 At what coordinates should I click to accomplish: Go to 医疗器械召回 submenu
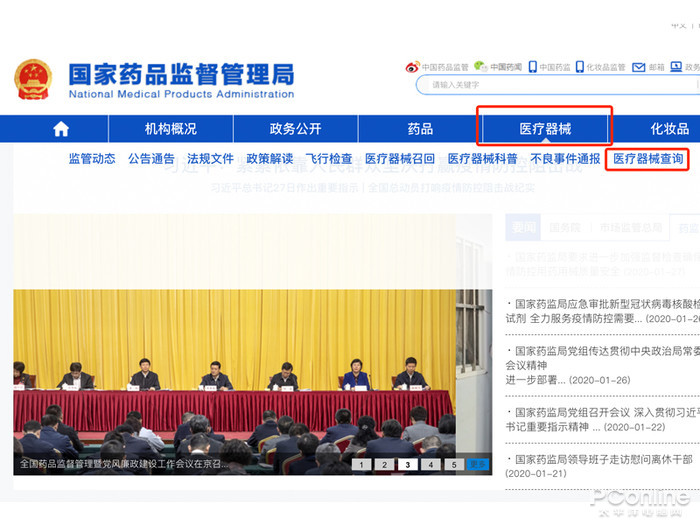point(400,158)
